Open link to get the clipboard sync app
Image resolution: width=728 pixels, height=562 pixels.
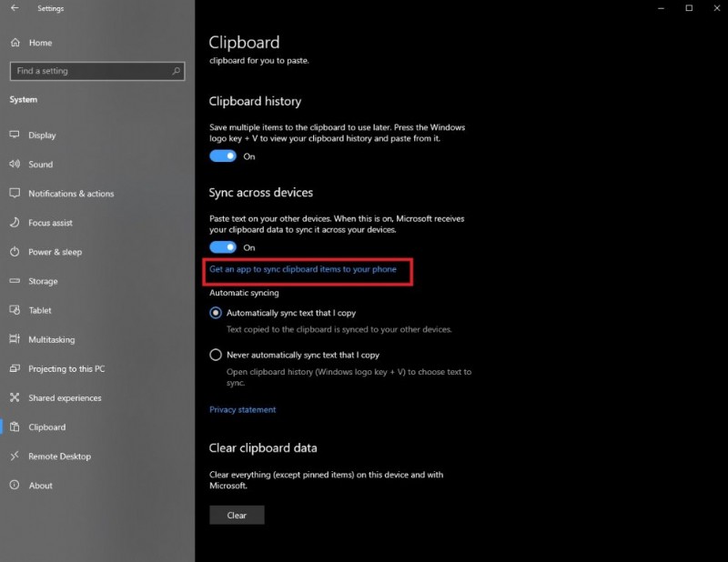tap(305, 269)
